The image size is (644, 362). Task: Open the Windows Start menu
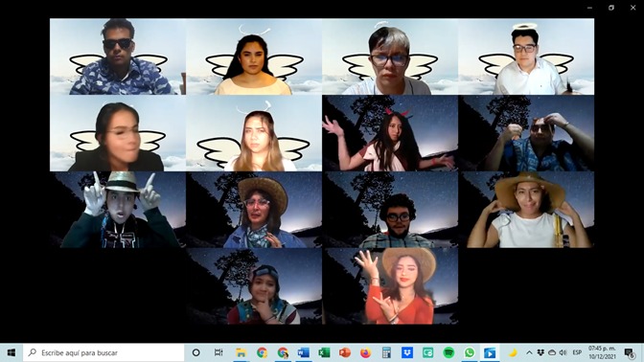pyautogui.click(x=11, y=352)
